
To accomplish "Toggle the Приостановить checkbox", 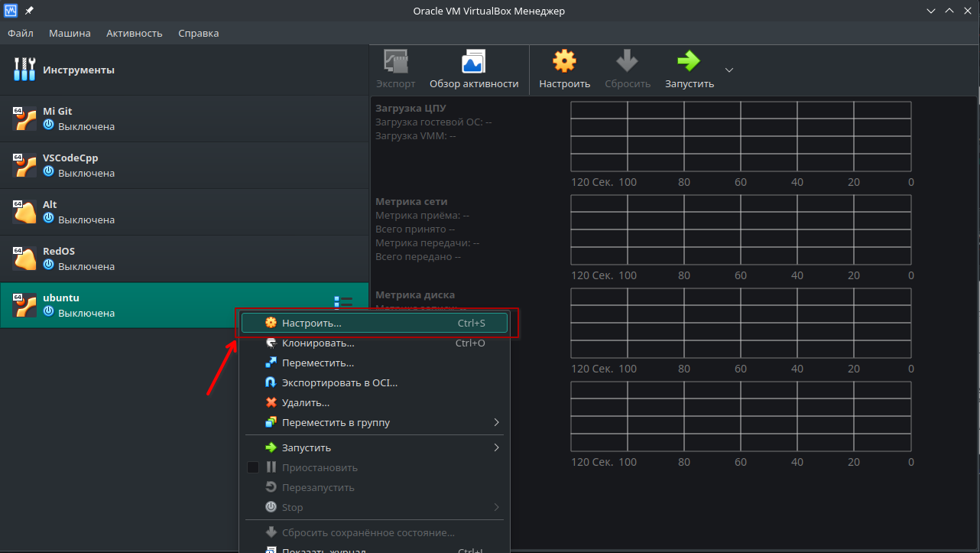I will pos(253,467).
